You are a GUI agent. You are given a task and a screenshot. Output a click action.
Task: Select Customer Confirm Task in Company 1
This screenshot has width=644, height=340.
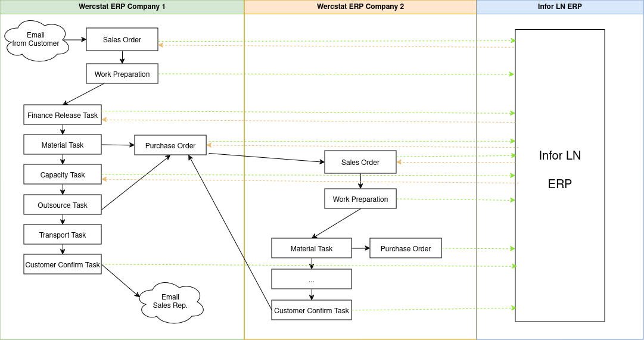63,264
